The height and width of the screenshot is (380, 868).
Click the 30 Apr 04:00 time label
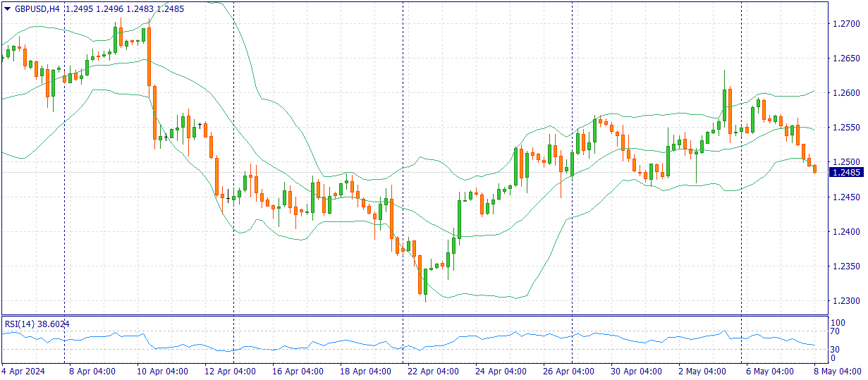636,371
